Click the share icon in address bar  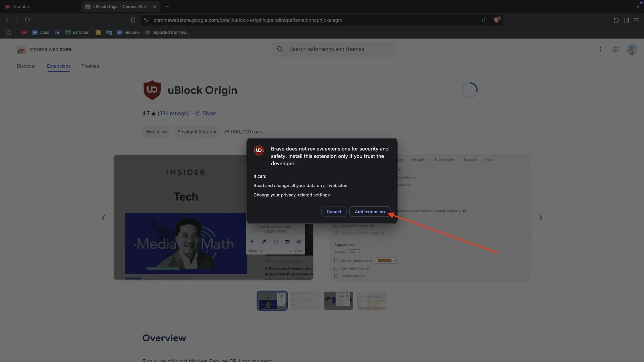coord(484,20)
